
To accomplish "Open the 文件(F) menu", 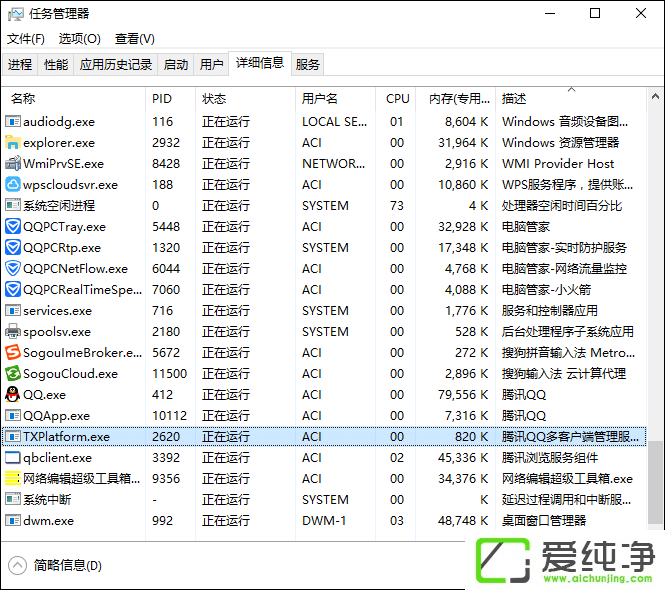I will pyautogui.click(x=26, y=39).
